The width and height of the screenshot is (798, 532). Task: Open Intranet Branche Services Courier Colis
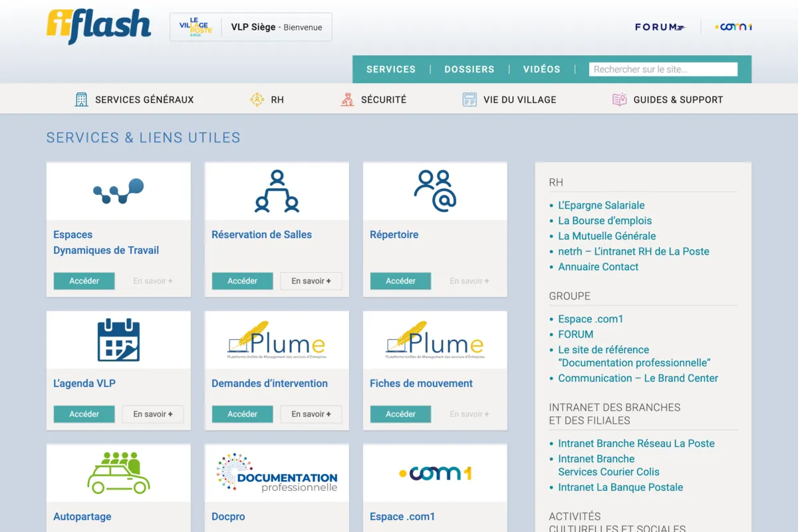(608, 465)
